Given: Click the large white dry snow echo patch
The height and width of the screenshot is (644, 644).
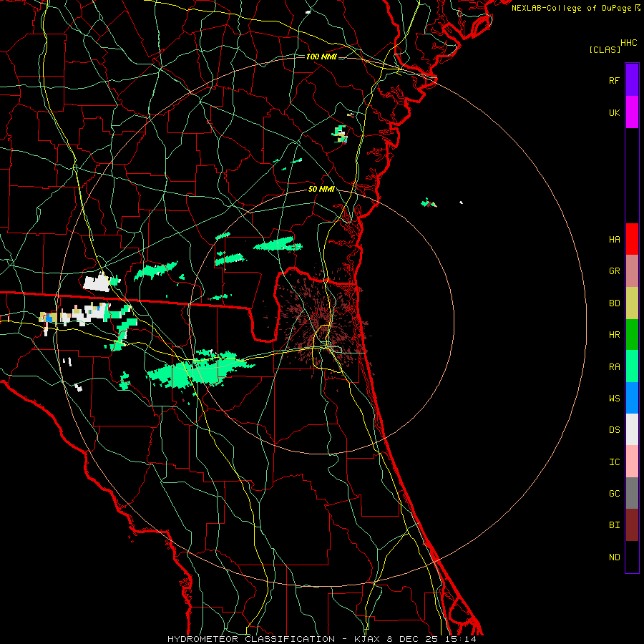Looking at the screenshot, I should coord(97,283).
